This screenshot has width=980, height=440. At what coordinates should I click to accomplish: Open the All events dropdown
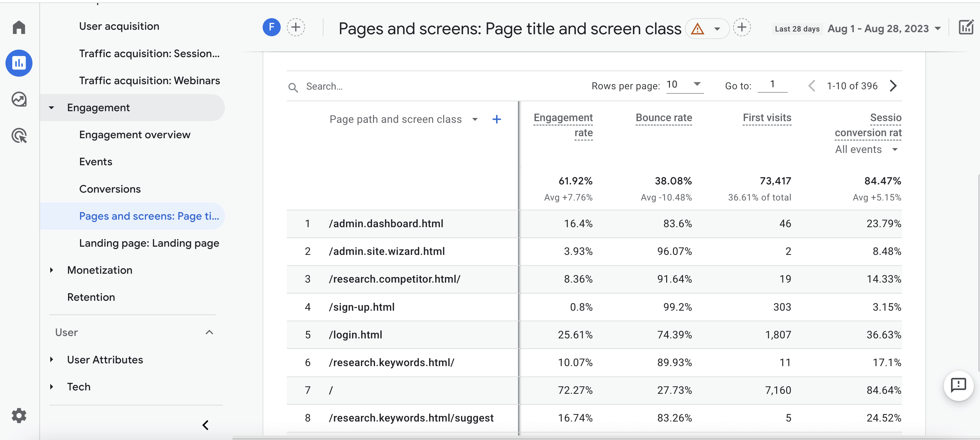[866, 150]
